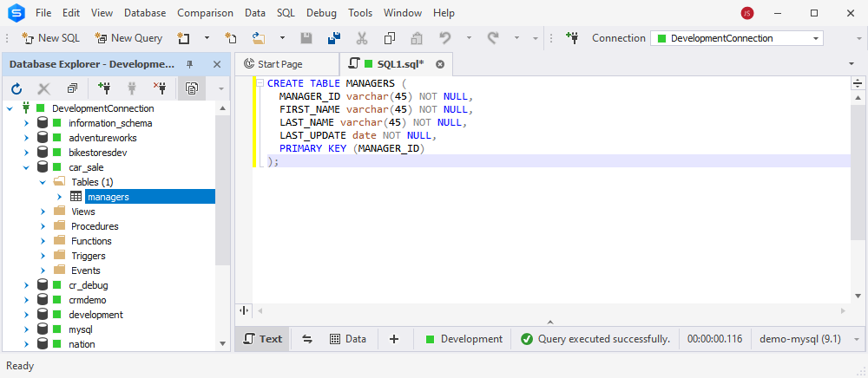Click the Undo arrow icon
Image resolution: width=868 pixels, height=378 pixels.
[445, 37]
